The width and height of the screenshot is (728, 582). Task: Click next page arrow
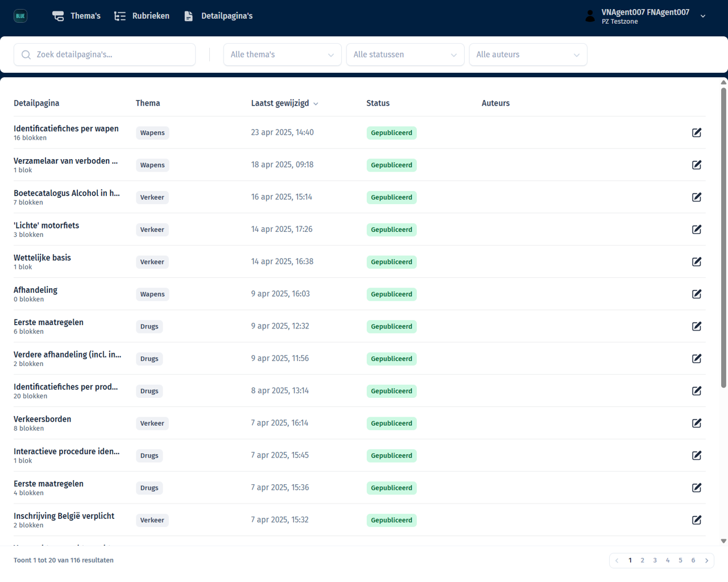click(707, 560)
